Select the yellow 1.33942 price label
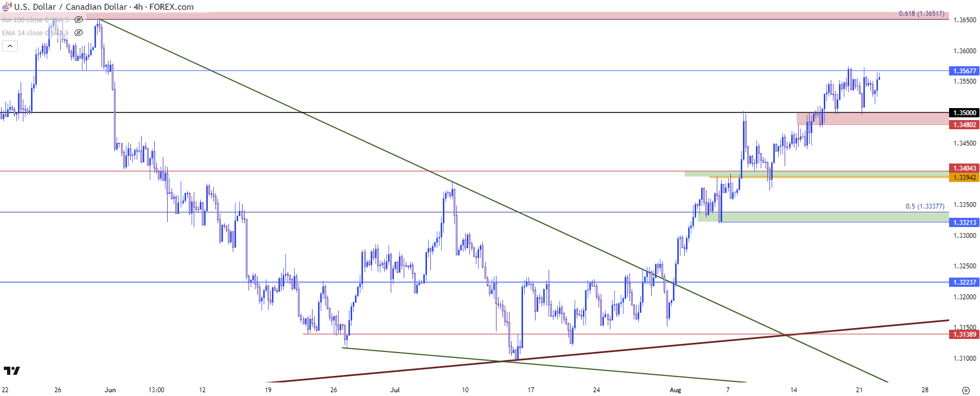Viewport: 980px width, 396px height. [964, 177]
